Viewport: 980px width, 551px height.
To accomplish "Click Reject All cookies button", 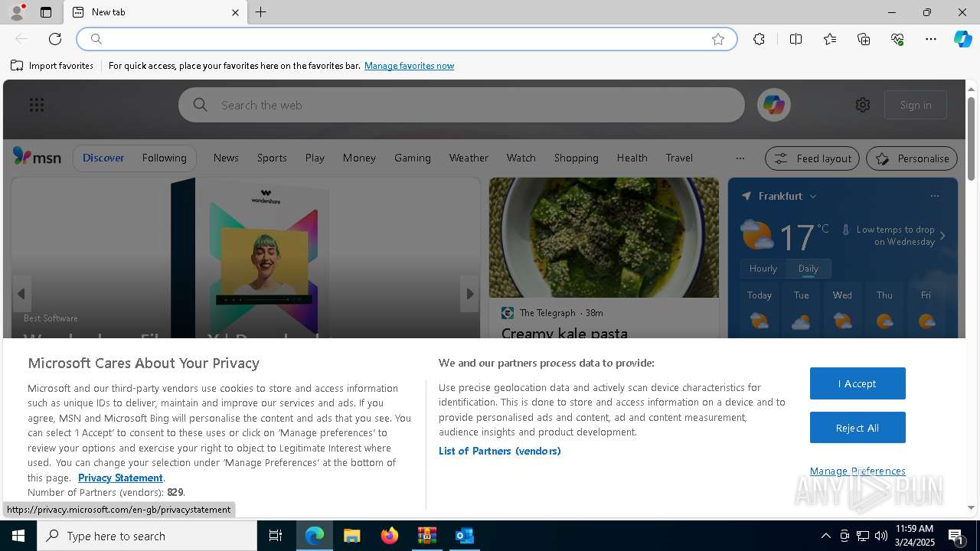I will (x=857, y=428).
